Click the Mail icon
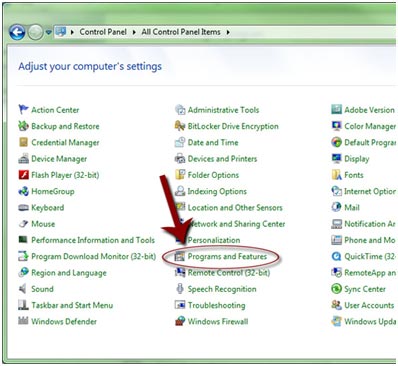The image size is (398, 366). point(337,207)
